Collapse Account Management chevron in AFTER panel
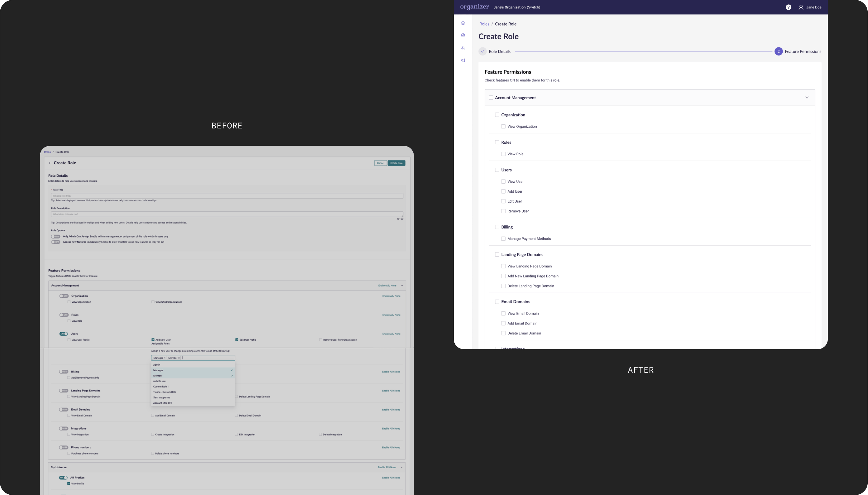This screenshot has width=868, height=495. [807, 98]
